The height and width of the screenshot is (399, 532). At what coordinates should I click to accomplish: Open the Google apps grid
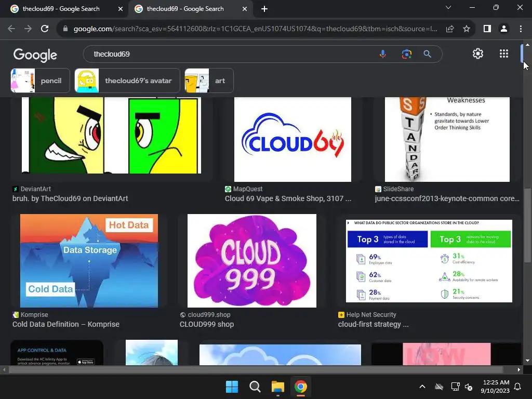[504, 54]
